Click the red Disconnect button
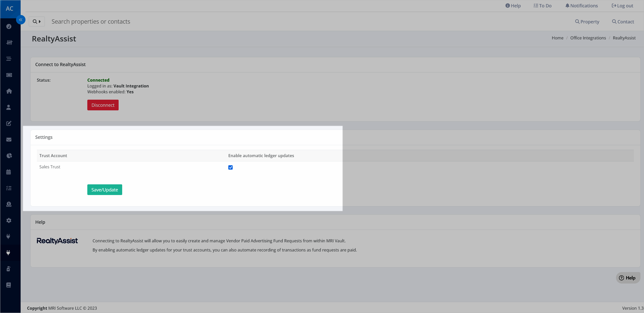This screenshot has width=644, height=313. pos(103,105)
